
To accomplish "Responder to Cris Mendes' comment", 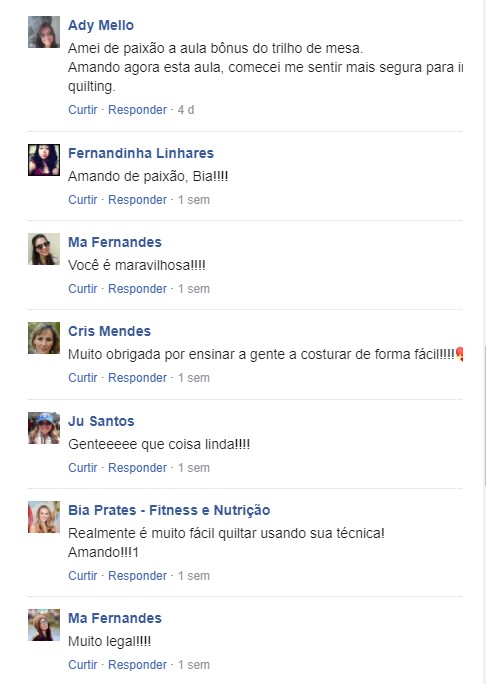I will point(137,378).
